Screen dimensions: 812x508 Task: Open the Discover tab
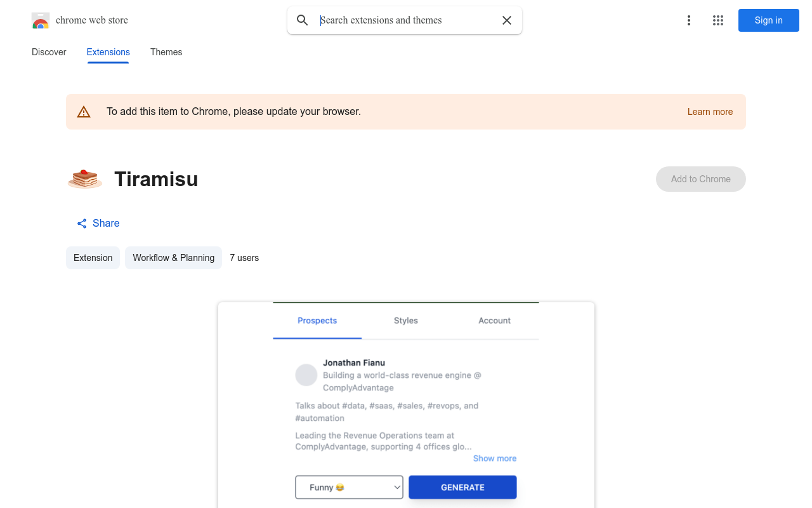(49, 52)
